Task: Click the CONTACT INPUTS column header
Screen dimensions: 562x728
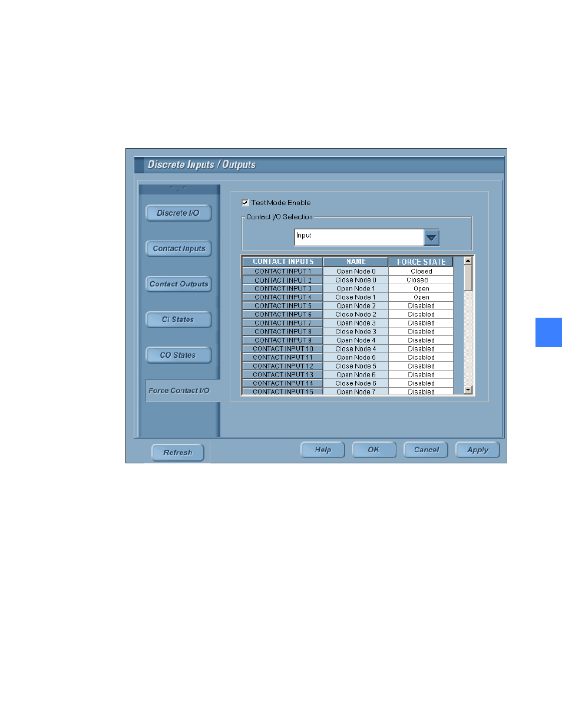Action: tap(283, 262)
